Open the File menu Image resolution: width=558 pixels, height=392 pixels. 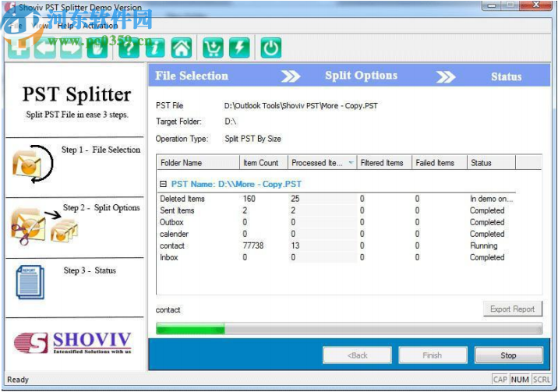[16, 26]
